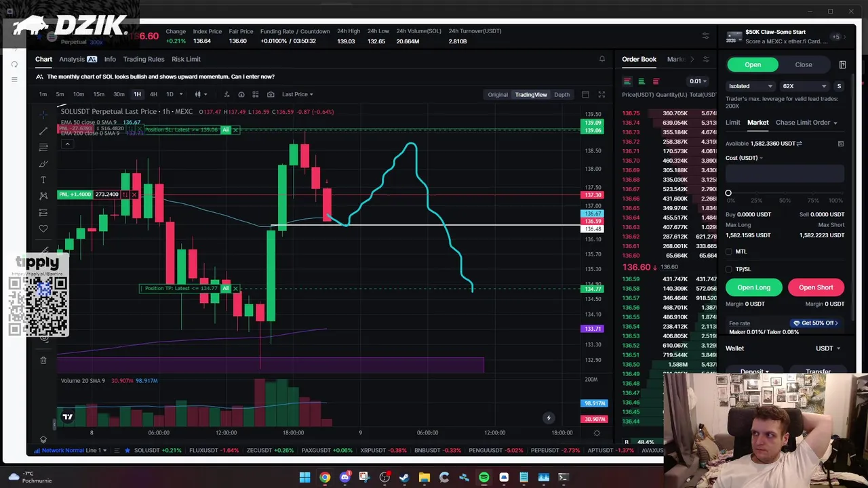Open the Info tab
The image size is (868, 488).
click(x=110, y=59)
